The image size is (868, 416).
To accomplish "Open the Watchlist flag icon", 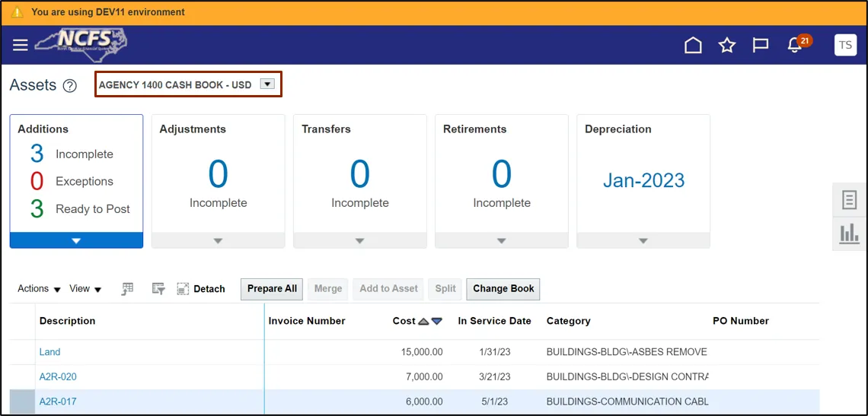I will click(x=761, y=46).
